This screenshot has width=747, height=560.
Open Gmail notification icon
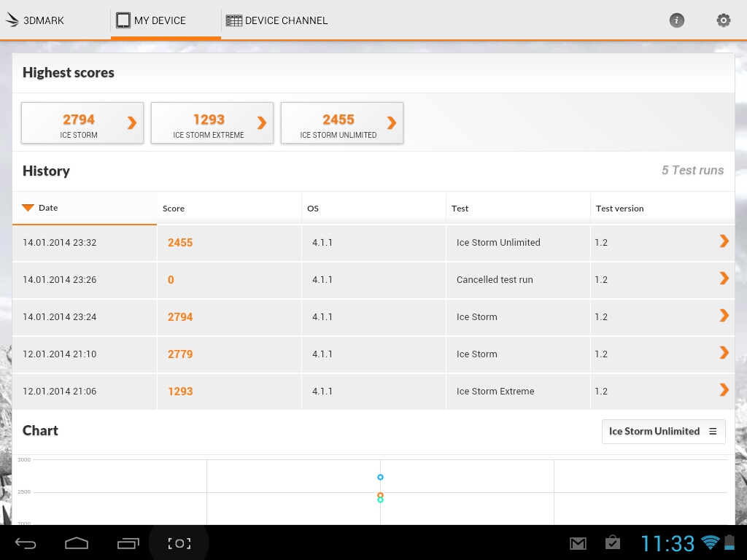coord(578,543)
